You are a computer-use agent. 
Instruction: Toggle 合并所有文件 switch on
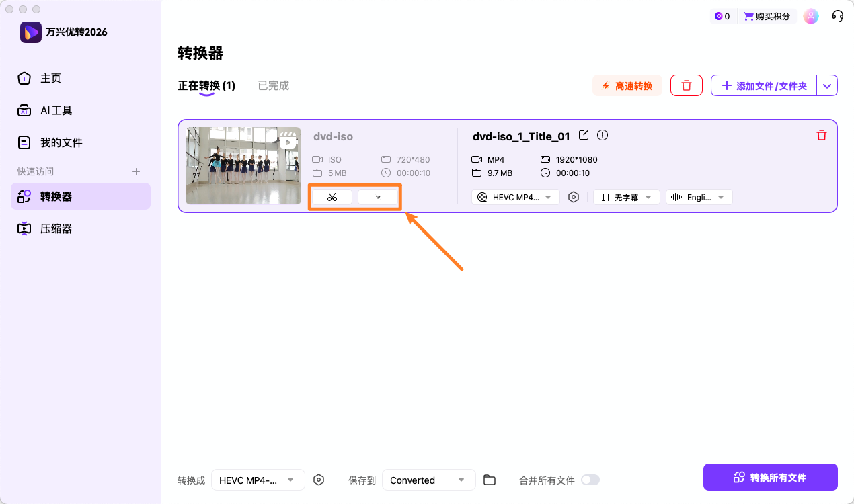[590, 480]
